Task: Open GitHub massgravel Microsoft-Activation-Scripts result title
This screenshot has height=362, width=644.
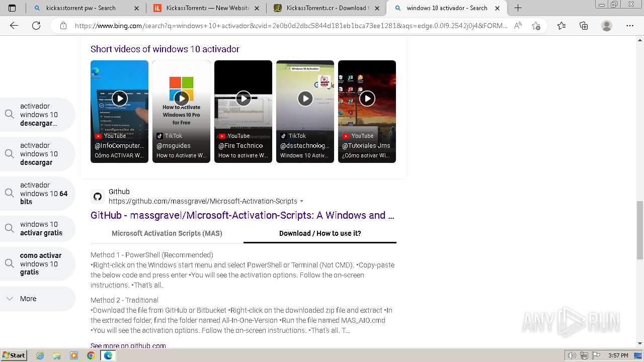Action: pyautogui.click(x=242, y=215)
